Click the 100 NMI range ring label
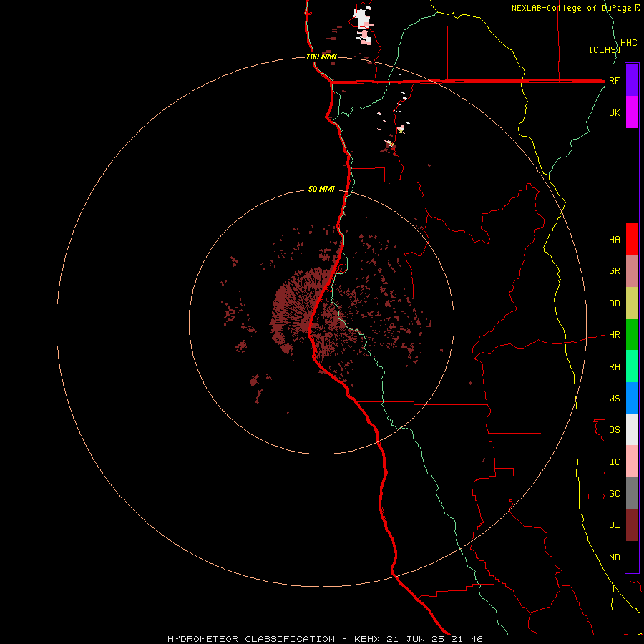This screenshot has width=644, height=644. click(x=321, y=57)
